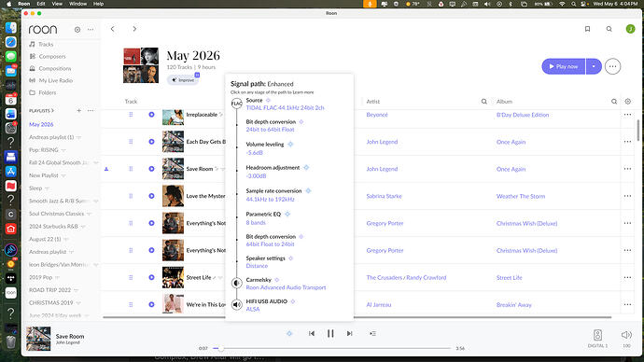Open the Sleep playlist dropdown arrow
This screenshot has width=644, height=362.
coord(47,188)
